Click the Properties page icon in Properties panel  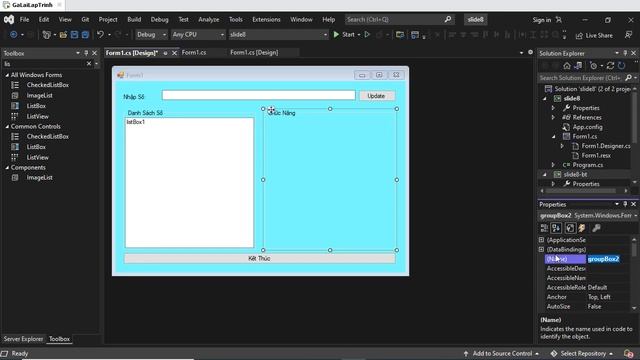point(570,228)
